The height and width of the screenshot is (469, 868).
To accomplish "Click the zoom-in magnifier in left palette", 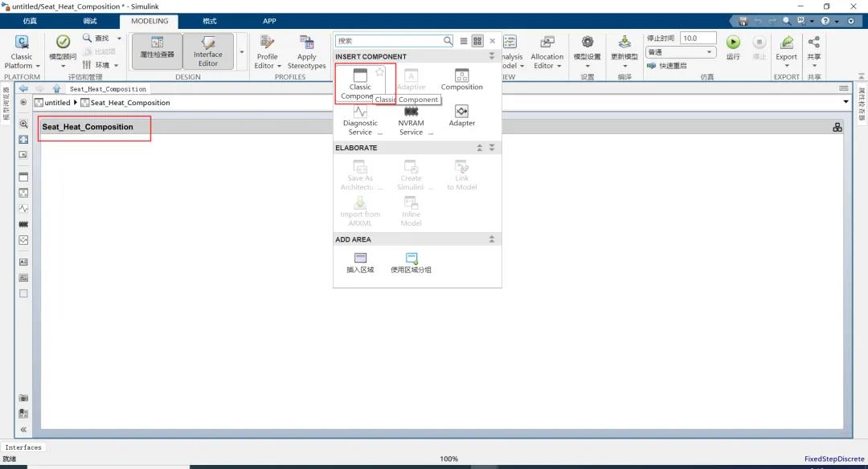I will 23,124.
